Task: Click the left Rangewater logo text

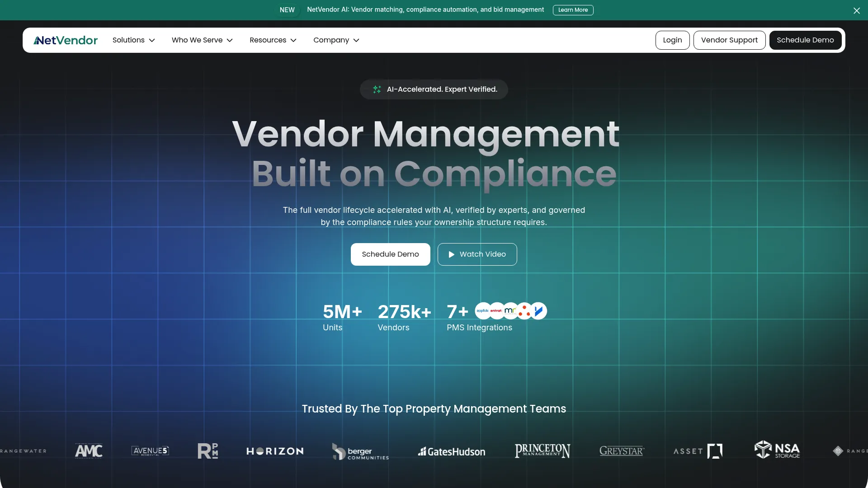Action: pos(23,451)
